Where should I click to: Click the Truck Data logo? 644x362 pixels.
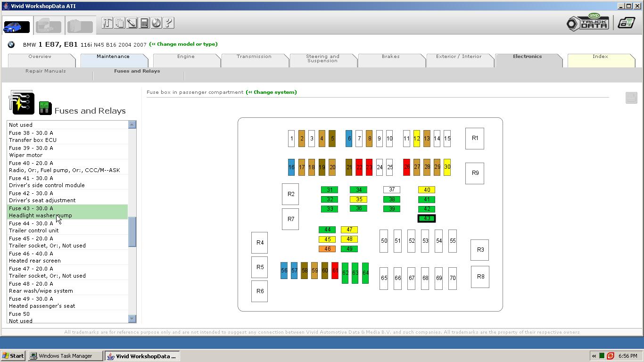[588, 23]
